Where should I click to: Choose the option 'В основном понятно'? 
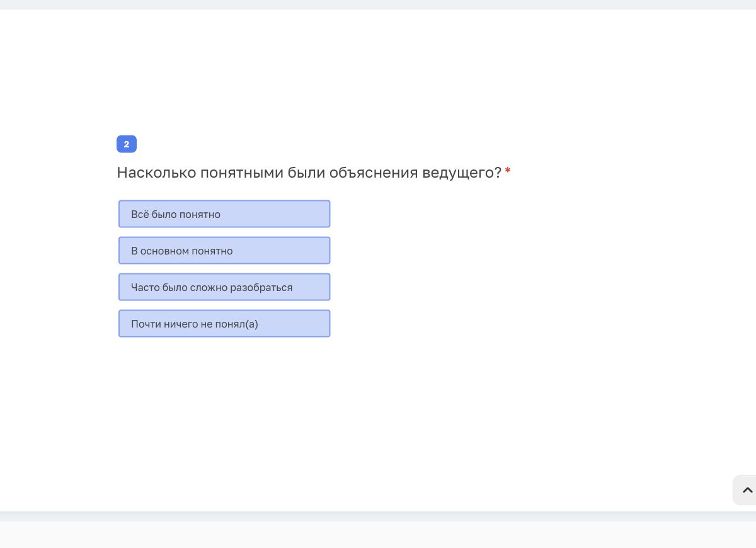pyautogui.click(x=224, y=251)
